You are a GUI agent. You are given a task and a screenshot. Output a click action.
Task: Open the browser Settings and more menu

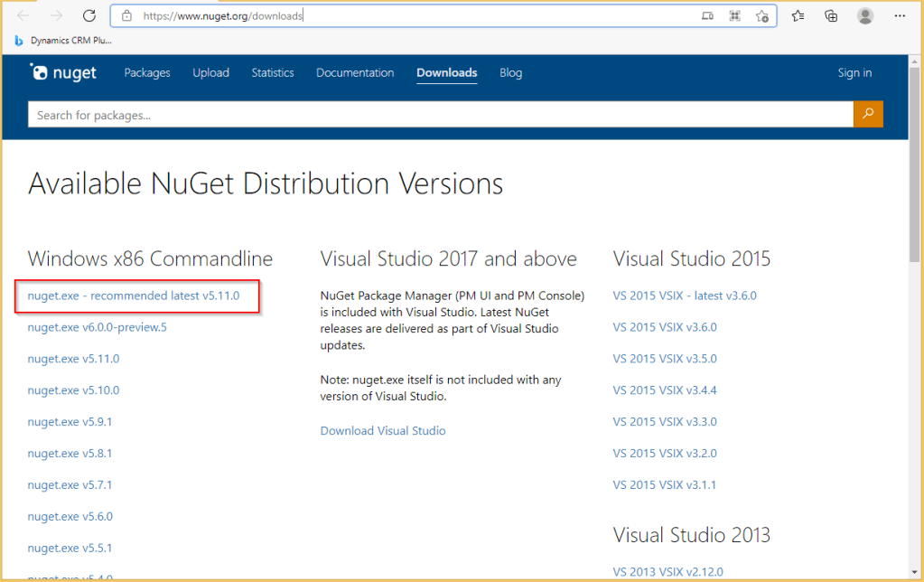(x=900, y=15)
